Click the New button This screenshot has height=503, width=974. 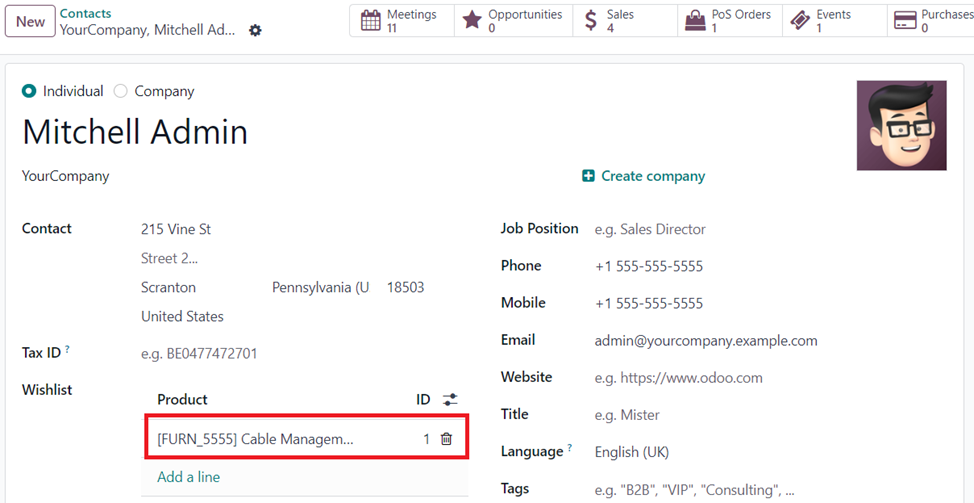[30, 22]
